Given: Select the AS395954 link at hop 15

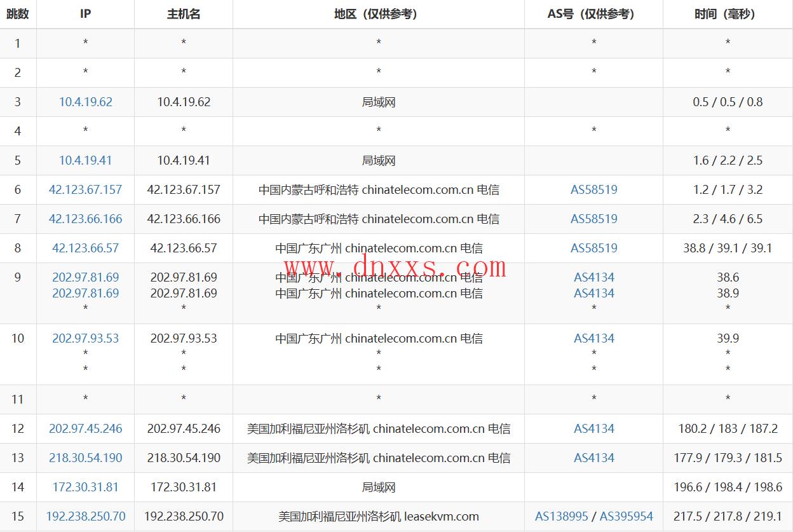Looking at the screenshot, I should point(626,516).
